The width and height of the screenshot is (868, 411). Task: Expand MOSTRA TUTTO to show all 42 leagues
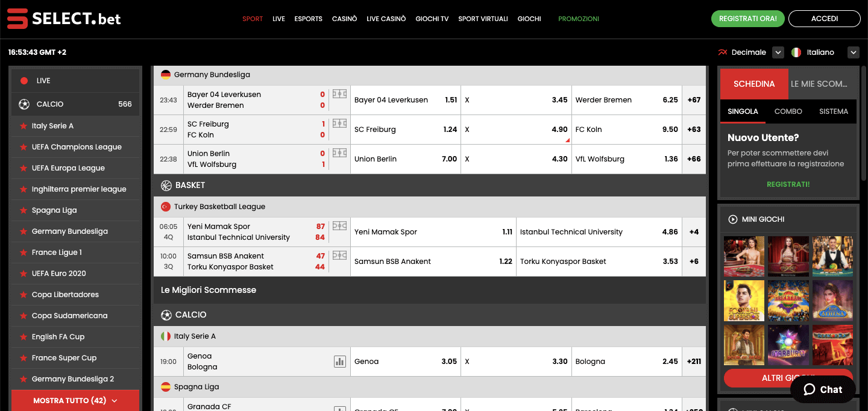click(x=75, y=400)
